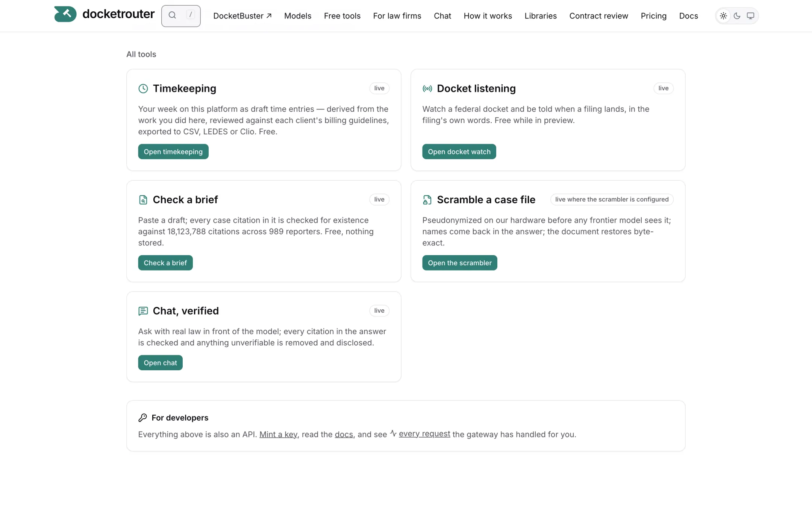The image size is (812, 508).
Task: Click the live badge on Chat, verified card
Action: 379,310
